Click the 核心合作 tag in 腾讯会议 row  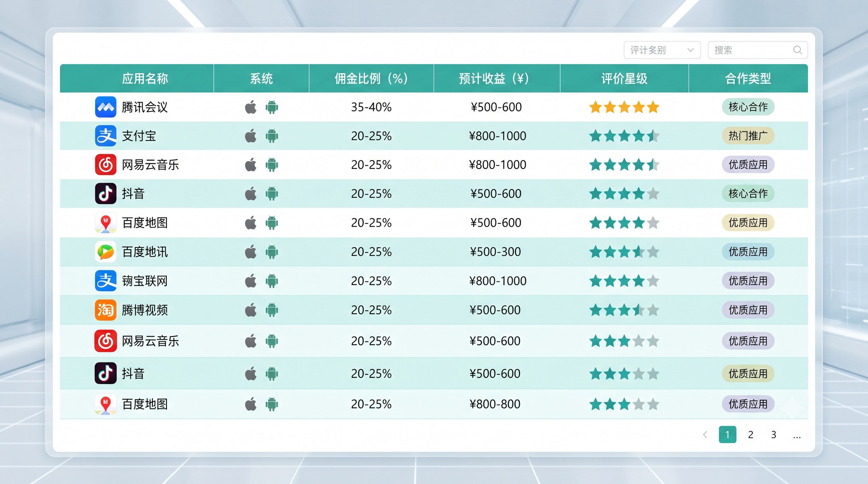(748, 107)
